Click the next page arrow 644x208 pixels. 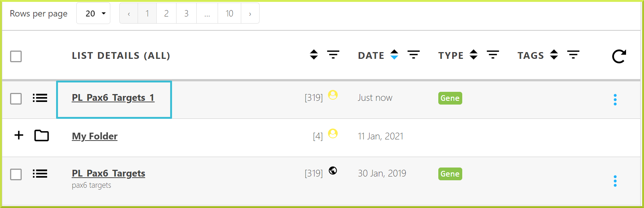250,13
